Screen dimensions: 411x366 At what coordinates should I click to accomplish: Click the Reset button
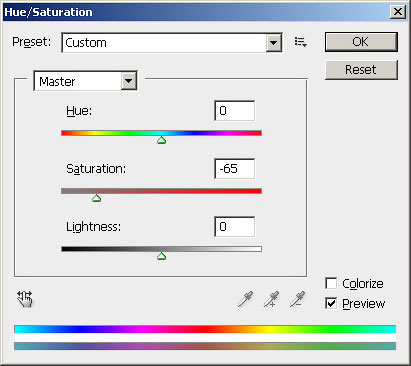tap(361, 70)
